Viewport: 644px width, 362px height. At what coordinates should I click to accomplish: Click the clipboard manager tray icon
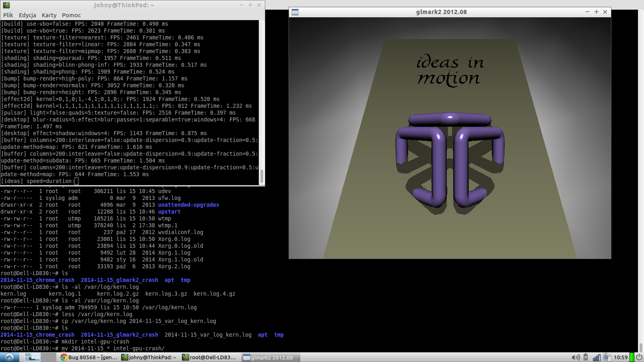607,357
